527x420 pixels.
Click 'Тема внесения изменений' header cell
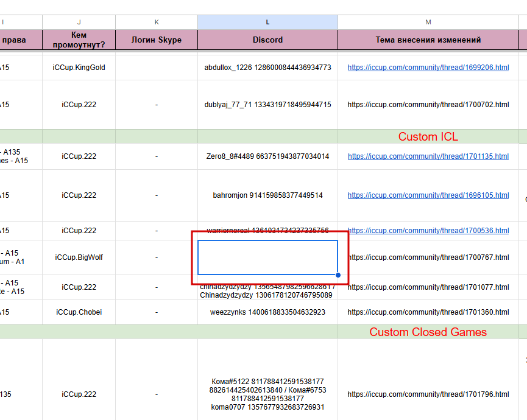[428, 40]
